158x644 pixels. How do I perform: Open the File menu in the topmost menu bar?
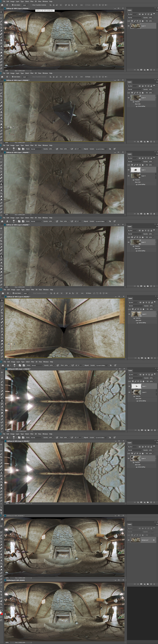click(4, 1)
